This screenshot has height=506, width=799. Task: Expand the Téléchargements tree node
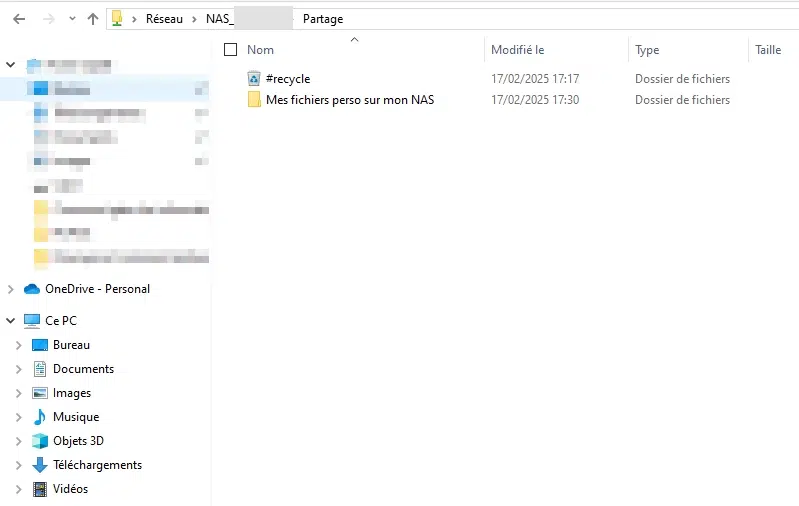19,465
